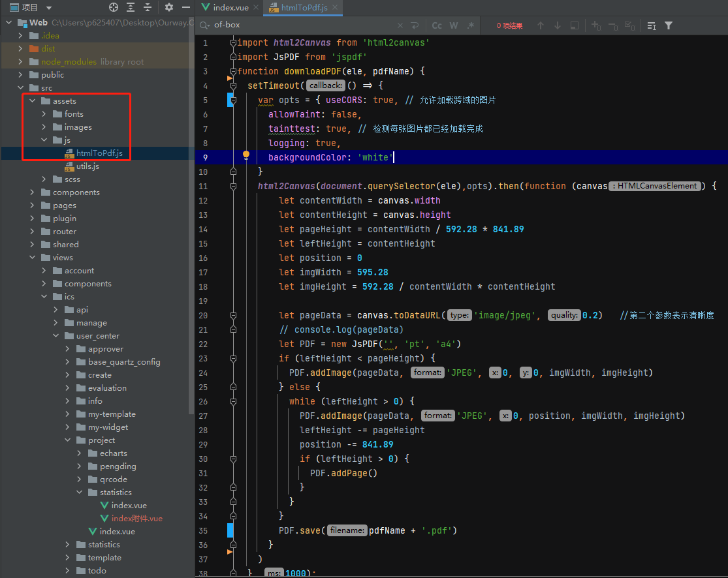Screen dimensions: 728x578
Task: Toggle match case (Cc) search option
Action: pos(436,25)
